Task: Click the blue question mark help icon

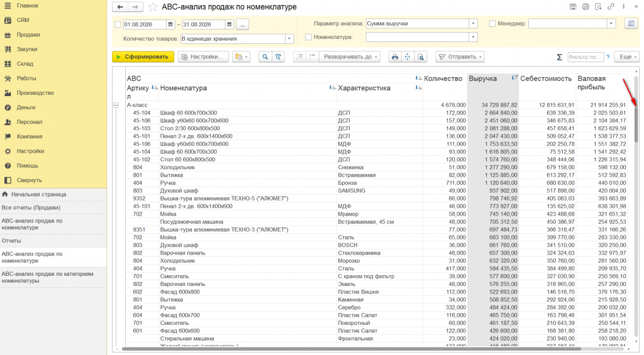Action: 608,57
